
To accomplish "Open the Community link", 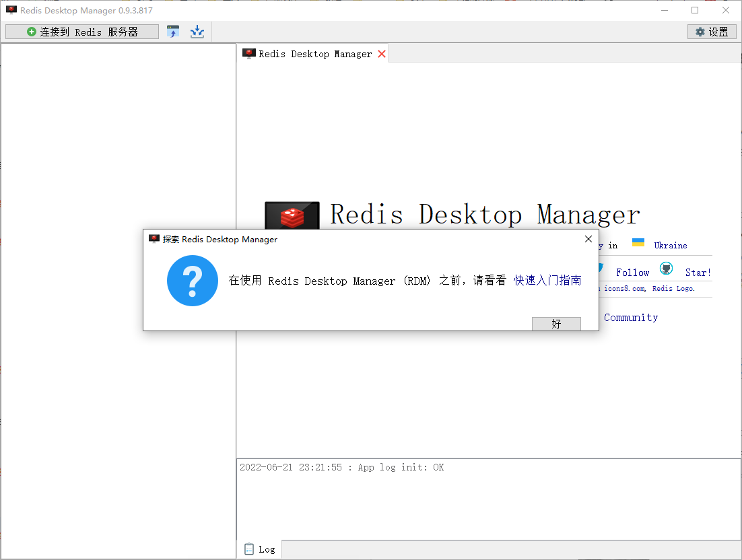I will (x=631, y=318).
